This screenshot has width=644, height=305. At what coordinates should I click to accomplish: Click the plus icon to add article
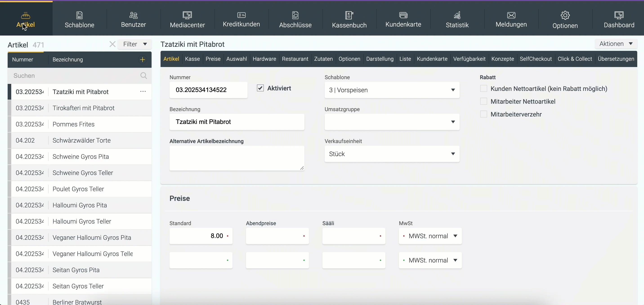[x=143, y=60]
